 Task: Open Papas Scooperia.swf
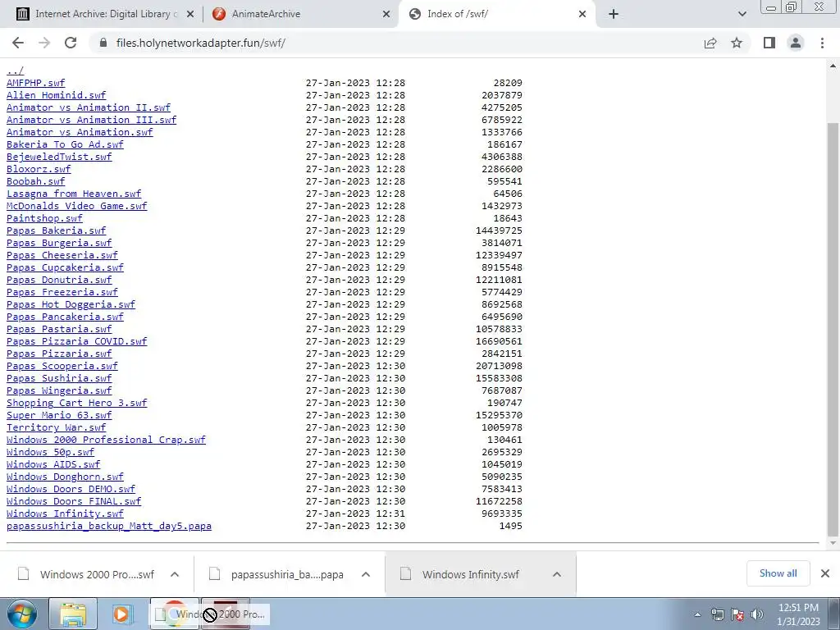pos(62,367)
